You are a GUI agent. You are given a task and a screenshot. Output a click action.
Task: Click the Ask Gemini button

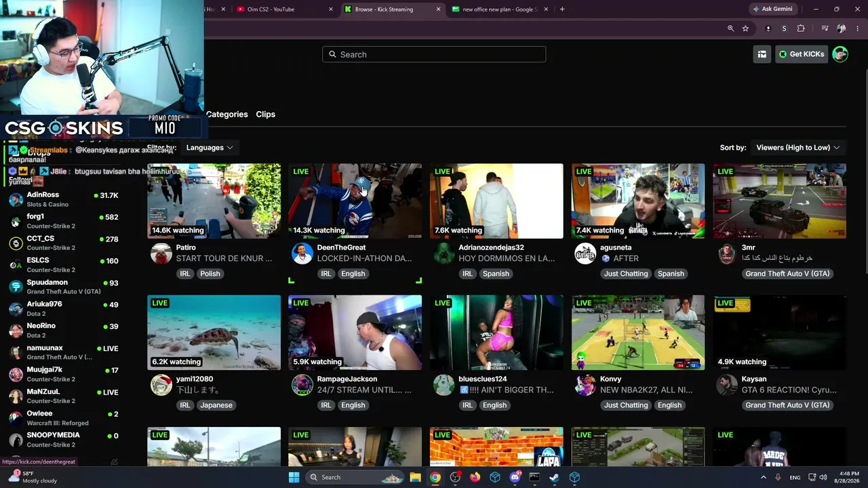click(772, 9)
